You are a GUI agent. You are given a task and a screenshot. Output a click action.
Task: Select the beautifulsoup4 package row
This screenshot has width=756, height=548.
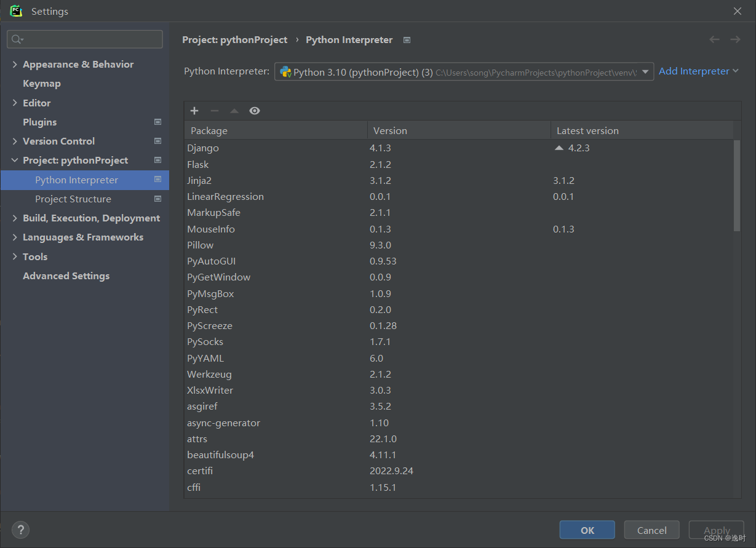pos(459,455)
